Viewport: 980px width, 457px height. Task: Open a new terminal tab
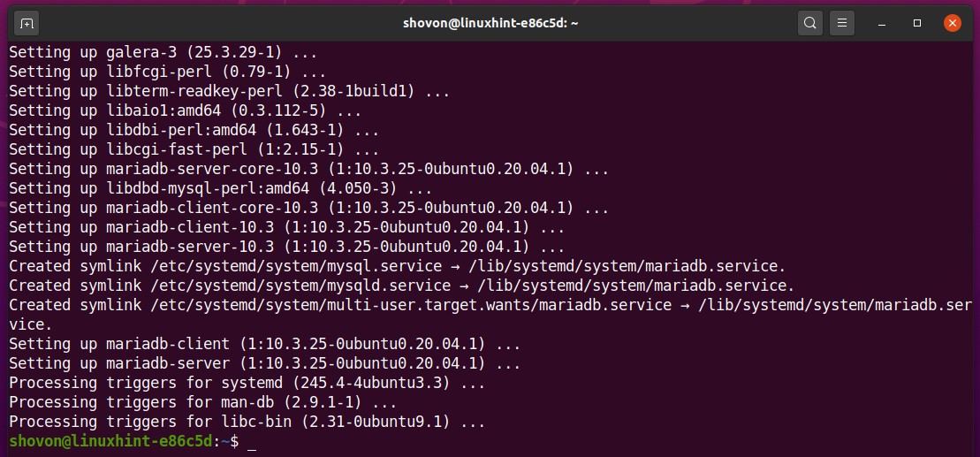pos(27,21)
